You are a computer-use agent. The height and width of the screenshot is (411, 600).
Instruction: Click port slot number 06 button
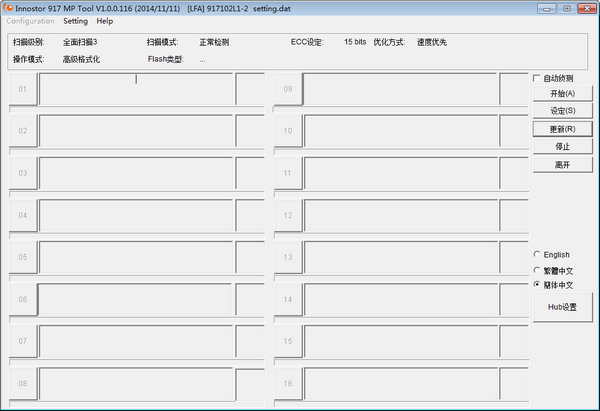[23, 299]
